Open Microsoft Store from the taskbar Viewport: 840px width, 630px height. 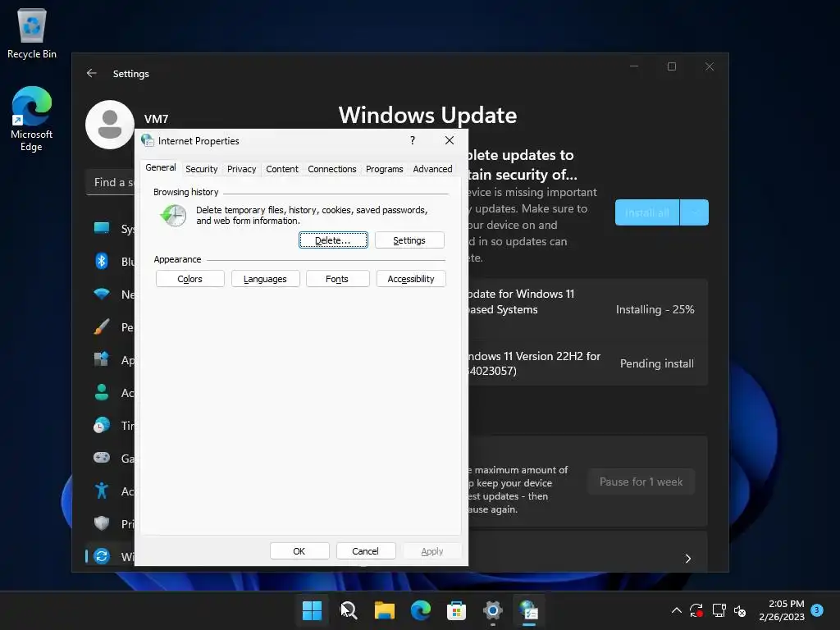456,610
